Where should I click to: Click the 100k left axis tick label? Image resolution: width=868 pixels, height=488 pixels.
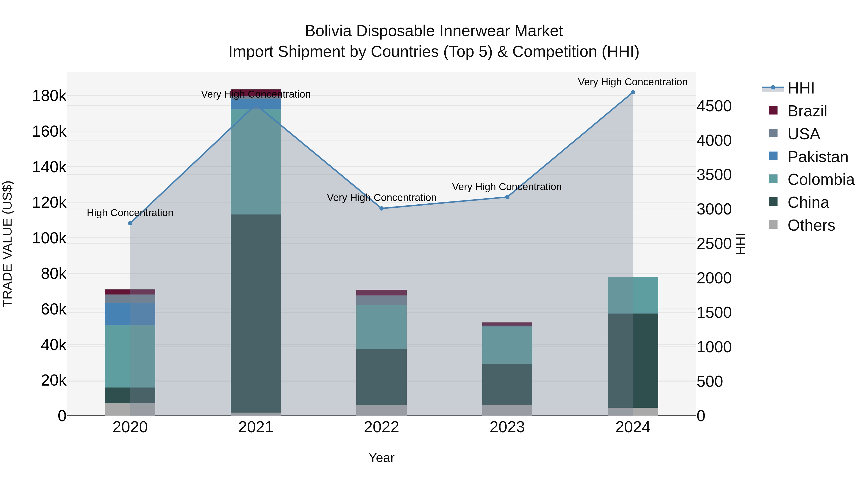[49, 238]
